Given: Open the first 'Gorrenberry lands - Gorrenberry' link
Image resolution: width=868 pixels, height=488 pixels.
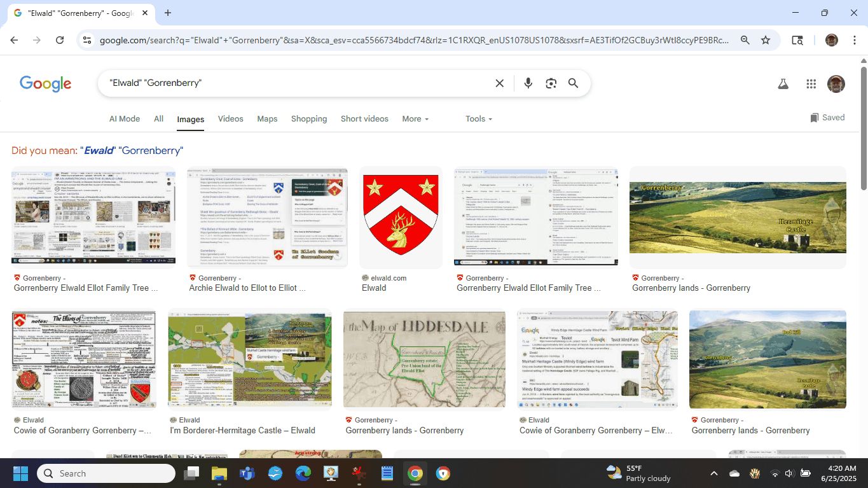Looking at the screenshot, I should [x=691, y=288].
